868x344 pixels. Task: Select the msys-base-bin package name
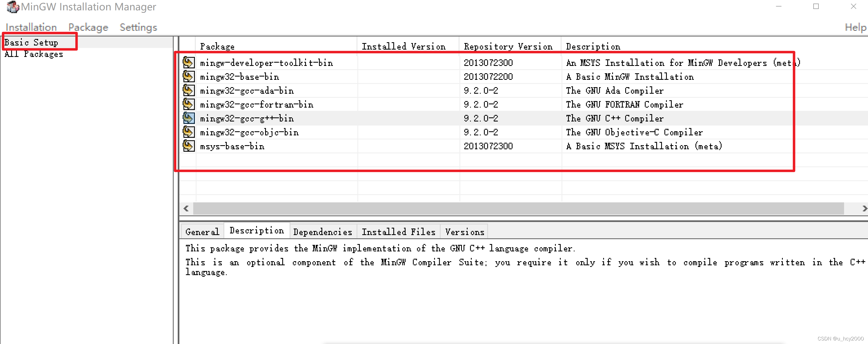pos(232,146)
